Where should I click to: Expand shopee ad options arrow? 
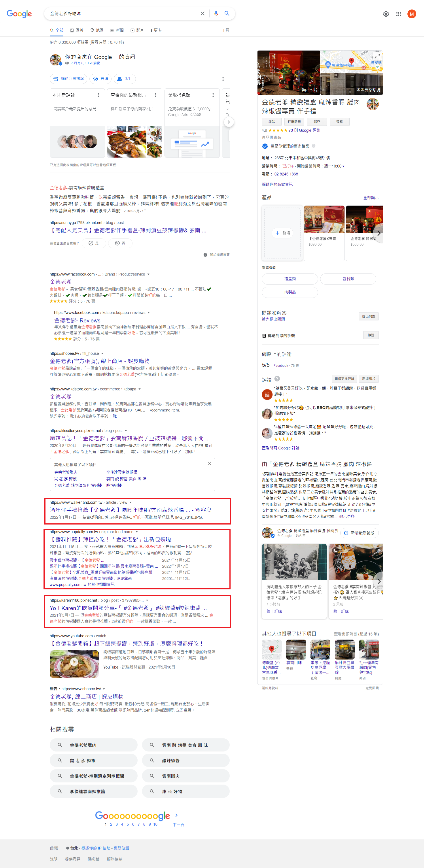(104, 689)
